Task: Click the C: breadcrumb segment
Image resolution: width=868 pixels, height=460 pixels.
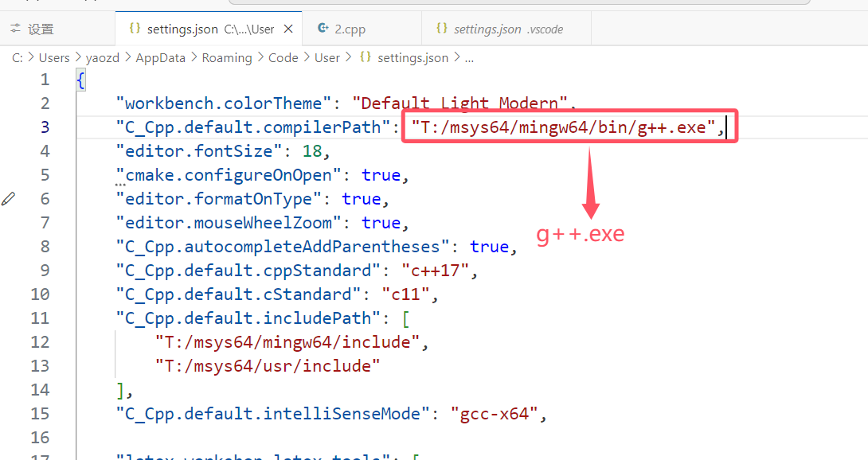Action: coord(18,57)
